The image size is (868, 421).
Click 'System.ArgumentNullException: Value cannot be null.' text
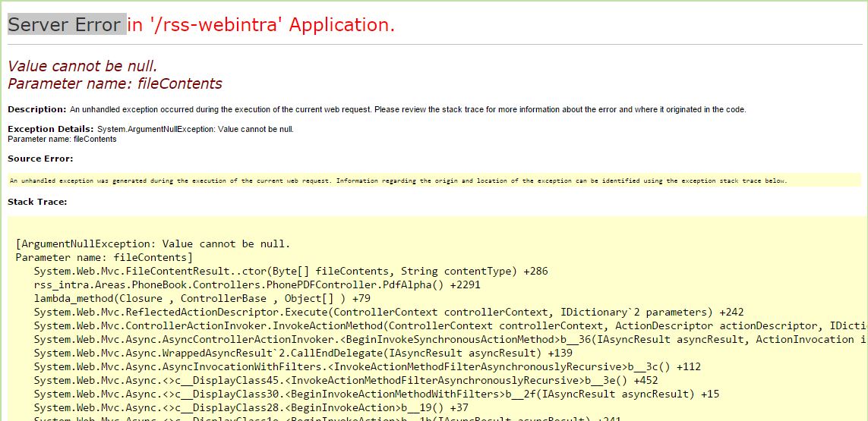coord(195,130)
